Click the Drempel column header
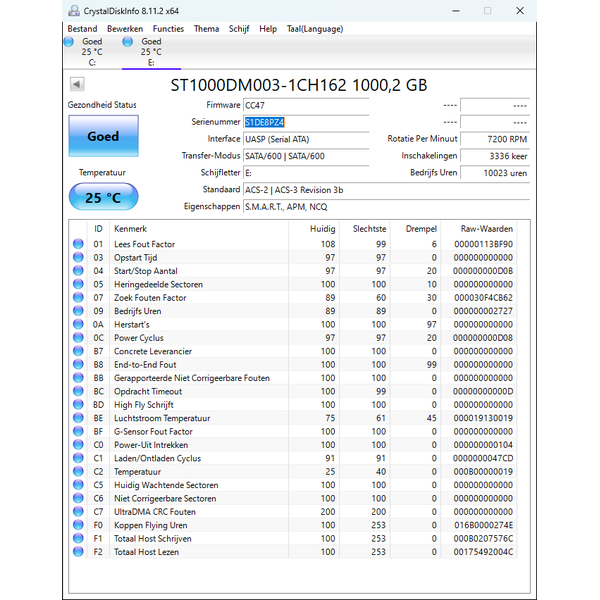 [416, 229]
